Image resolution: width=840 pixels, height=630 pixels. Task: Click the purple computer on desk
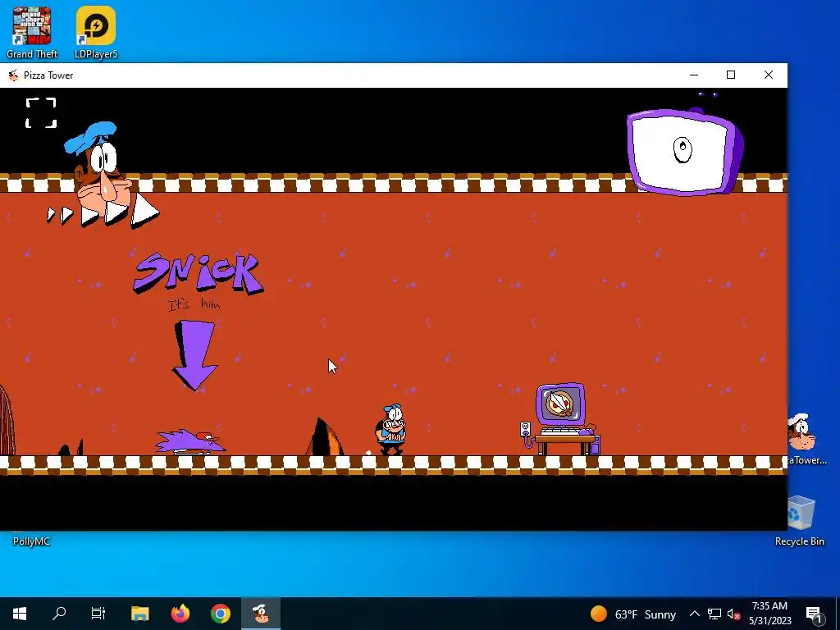pos(560,404)
